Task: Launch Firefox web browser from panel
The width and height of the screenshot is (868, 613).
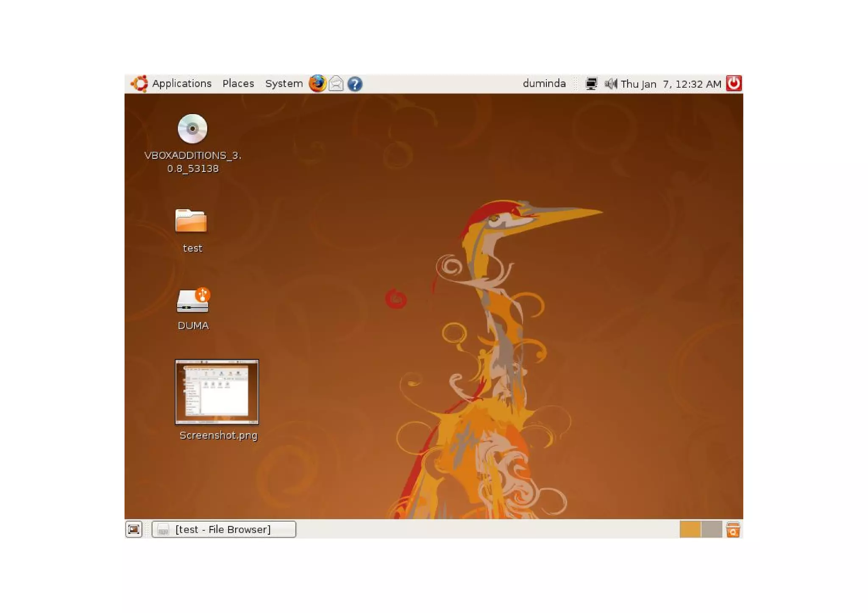Action: (x=317, y=83)
